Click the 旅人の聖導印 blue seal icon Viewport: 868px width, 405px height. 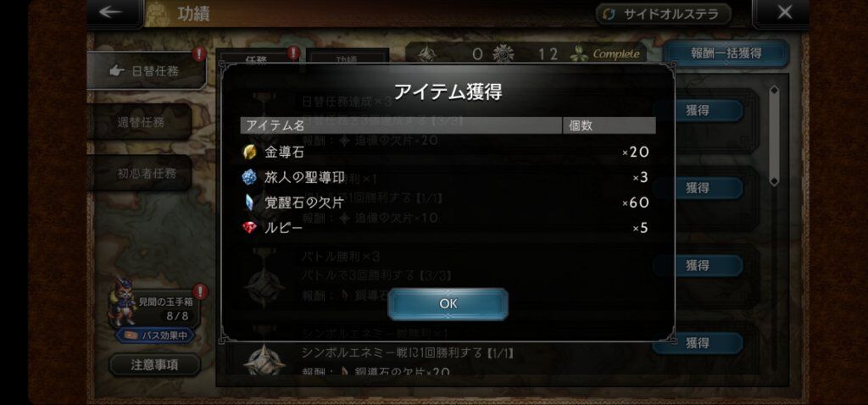(x=250, y=177)
